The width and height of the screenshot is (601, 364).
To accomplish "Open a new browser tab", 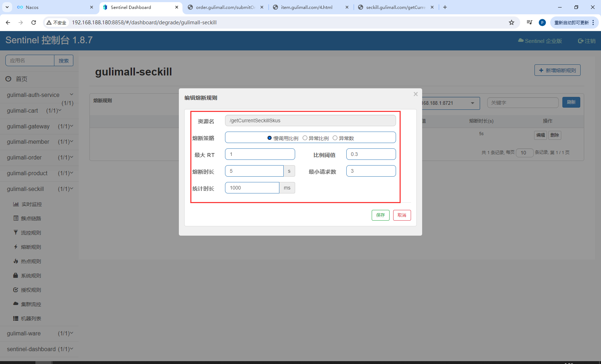I will point(445,7).
